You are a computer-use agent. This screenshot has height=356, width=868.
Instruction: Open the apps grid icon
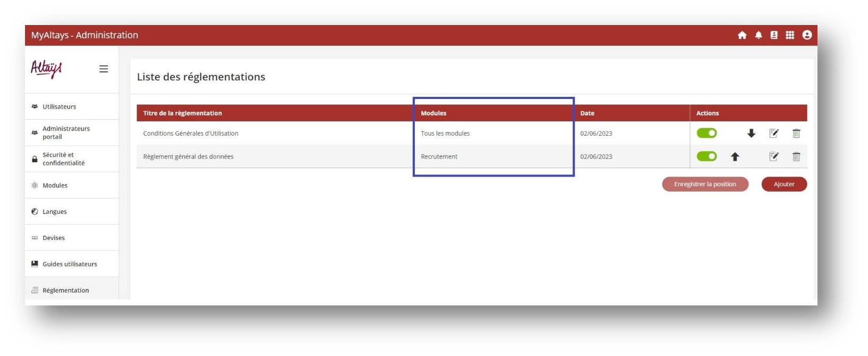pos(790,35)
